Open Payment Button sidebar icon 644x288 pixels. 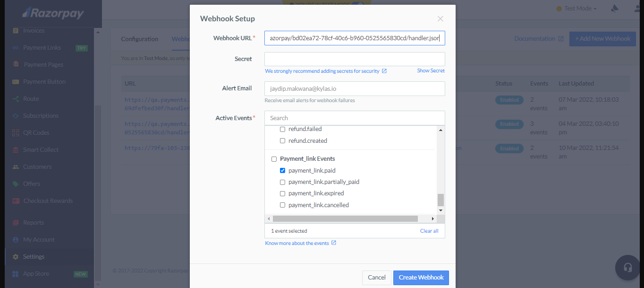click(x=16, y=82)
